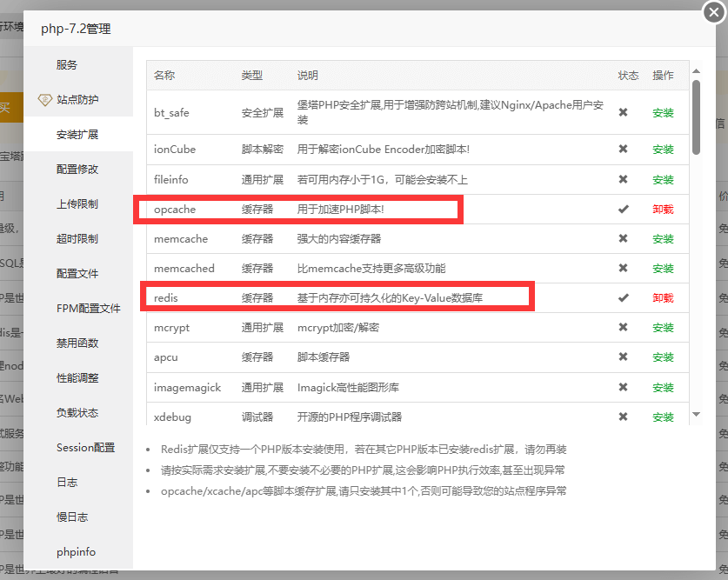The image size is (728, 580).
Task: Install the mcrypt extension
Action: [663, 327]
